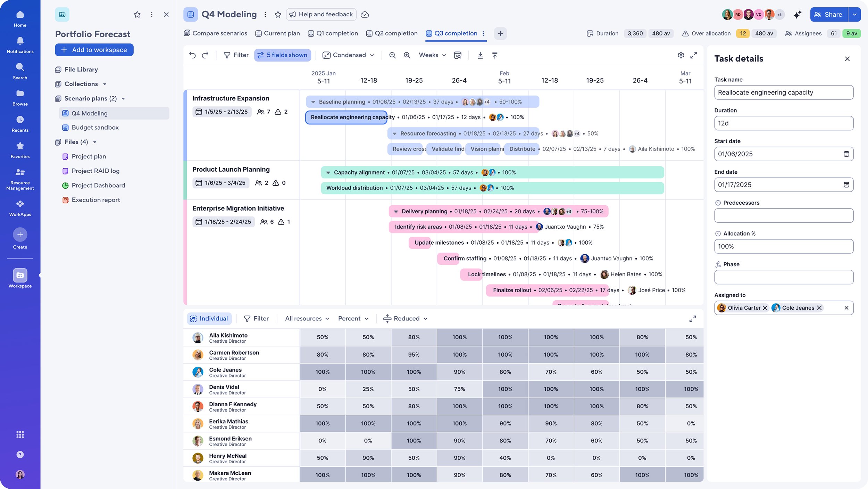Image resolution: width=868 pixels, height=489 pixels.
Task: Zoom in the Gantt timeline
Action: click(x=407, y=55)
